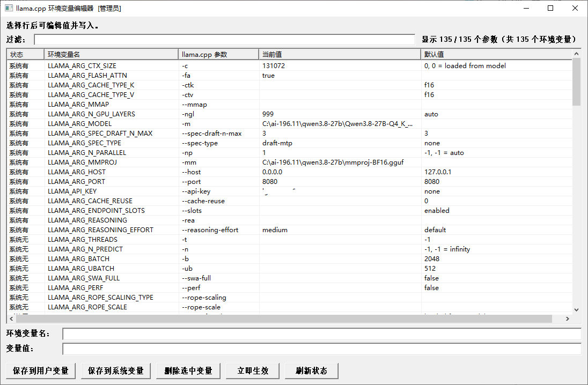This screenshot has width=588, height=385.
Task: Click 删除选中变量 button
Action: 188,371
